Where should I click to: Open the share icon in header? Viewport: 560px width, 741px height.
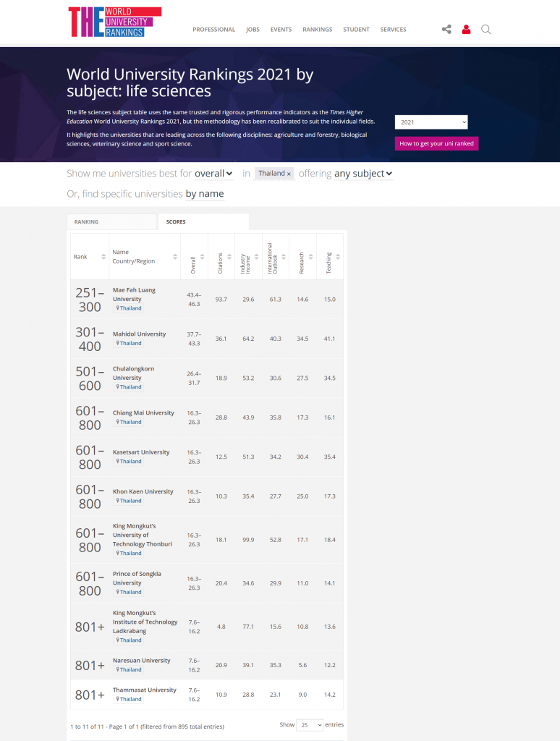click(x=446, y=29)
